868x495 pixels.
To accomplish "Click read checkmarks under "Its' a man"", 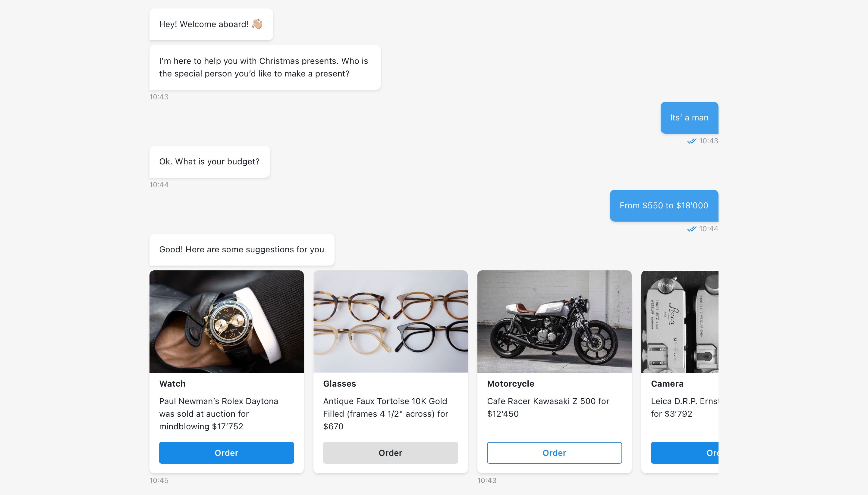I will coord(692,141).
